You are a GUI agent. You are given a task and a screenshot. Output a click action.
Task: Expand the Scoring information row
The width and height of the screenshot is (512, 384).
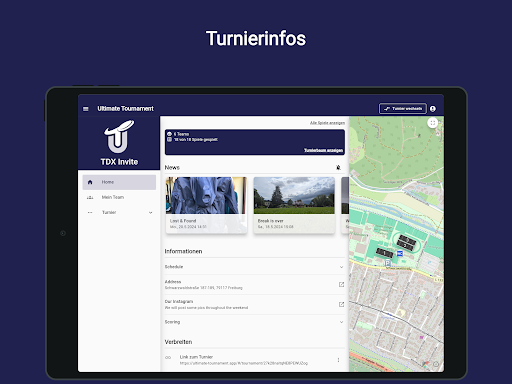[x=254, y=322]
